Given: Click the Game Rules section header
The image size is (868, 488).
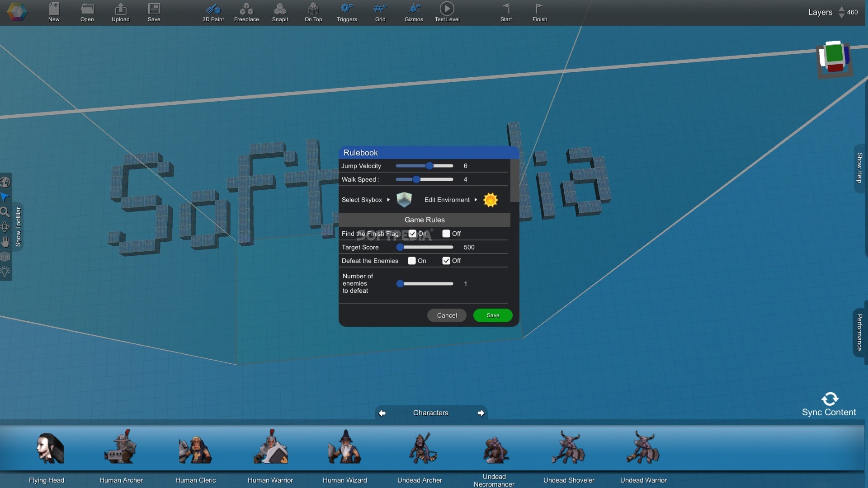Looking at the screenshot, I should point(425,220).
